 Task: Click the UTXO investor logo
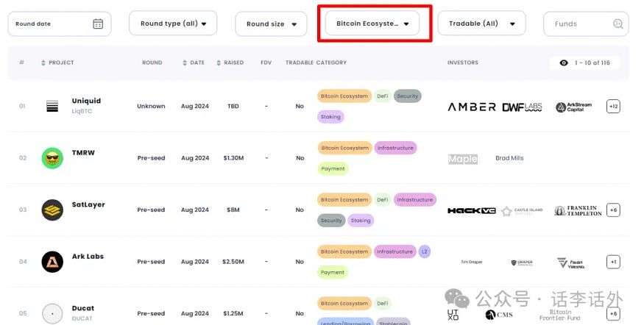click(453, 315)
